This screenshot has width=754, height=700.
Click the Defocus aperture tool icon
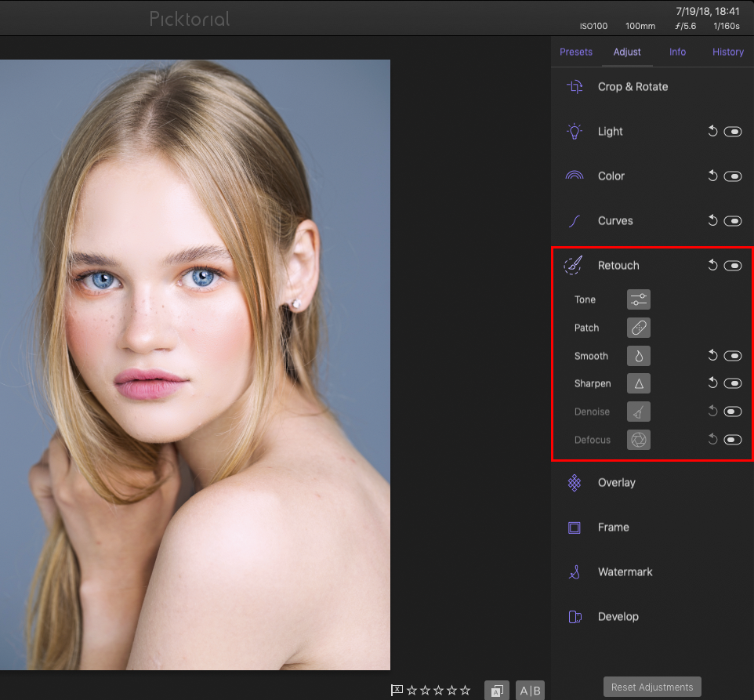pyautogui.click(x=638, y=440)
